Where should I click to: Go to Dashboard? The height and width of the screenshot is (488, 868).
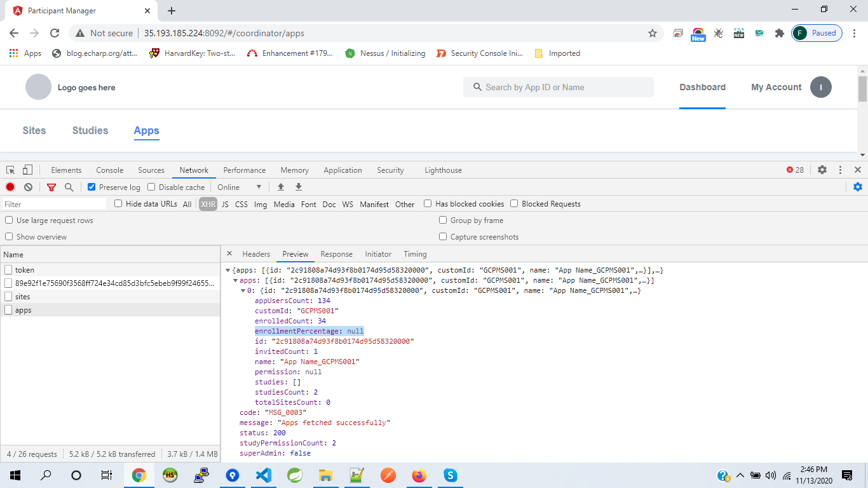point(702,87)
